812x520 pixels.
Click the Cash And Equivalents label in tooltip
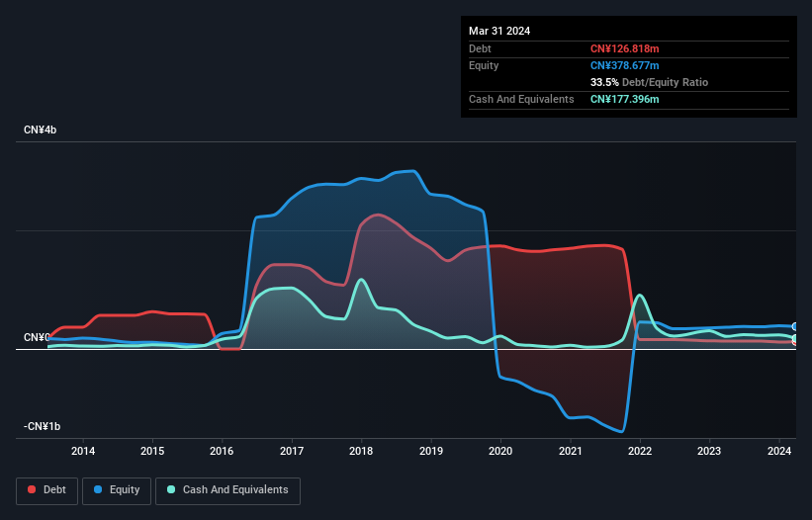coord(521,99)
